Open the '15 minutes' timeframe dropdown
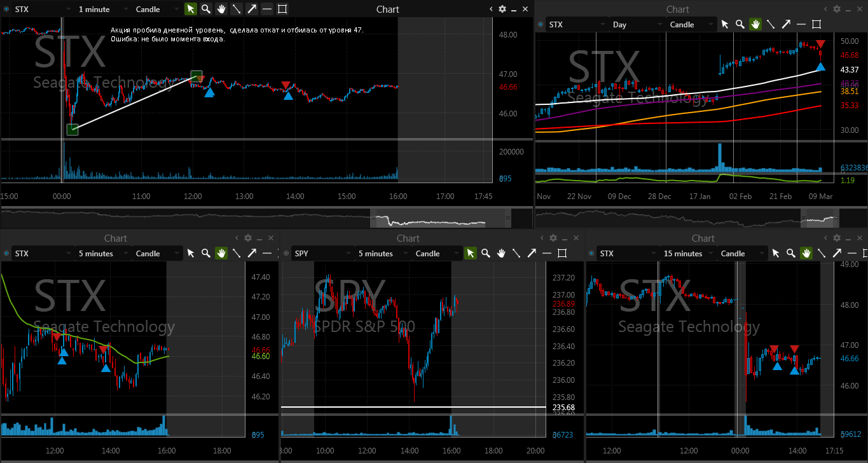The height and width of the screenshot is (463, 868). [687, 253]
